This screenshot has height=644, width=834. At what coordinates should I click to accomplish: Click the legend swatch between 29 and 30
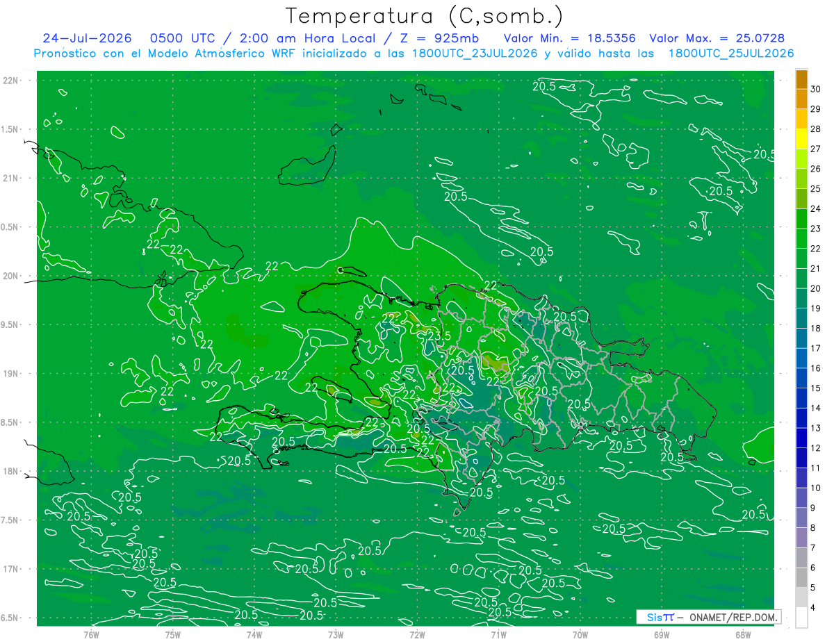(801, 99)
